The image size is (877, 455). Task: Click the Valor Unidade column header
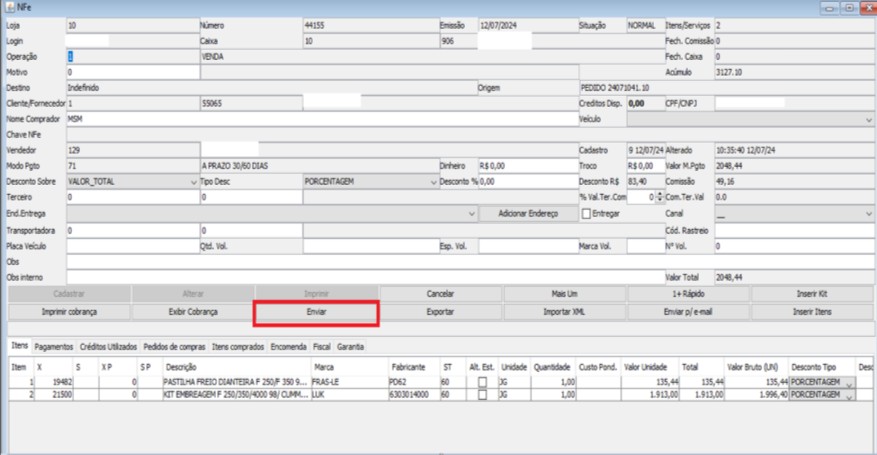pyautogui.click(x=649, y=367)
